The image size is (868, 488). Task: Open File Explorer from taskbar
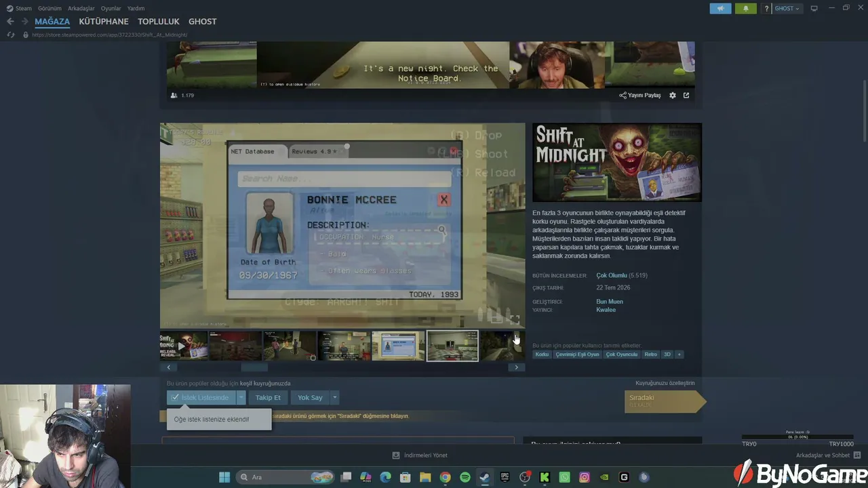pyautogui.click(x=425, y=477)
